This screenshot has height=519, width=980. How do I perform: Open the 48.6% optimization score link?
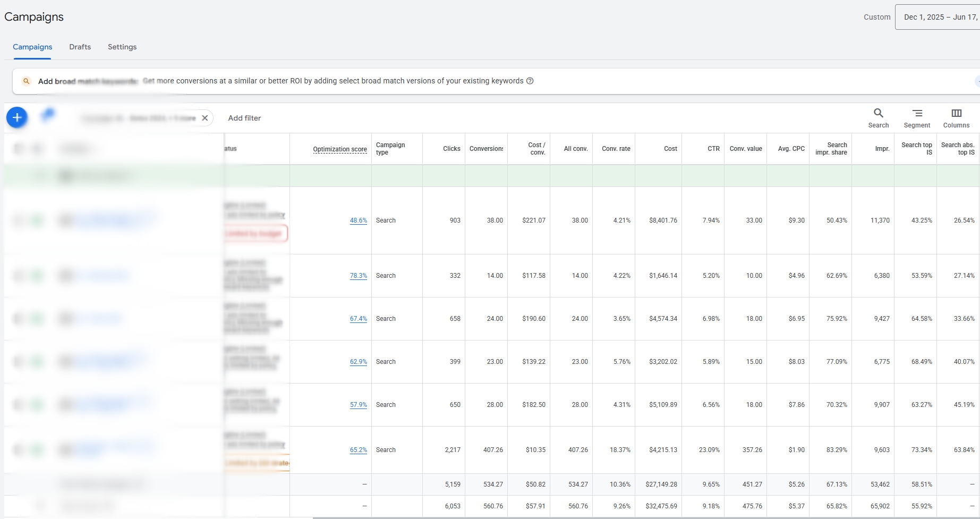[x=359, y=220]
